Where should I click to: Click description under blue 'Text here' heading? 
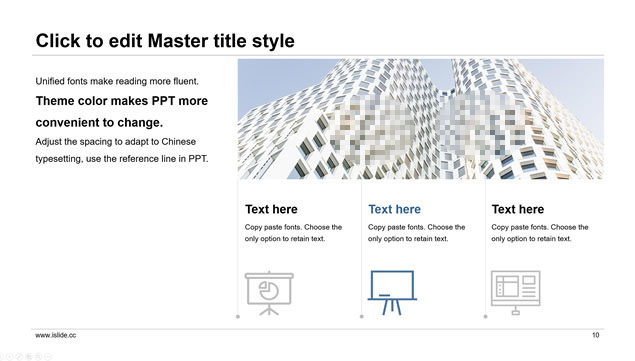click(416, 233)
